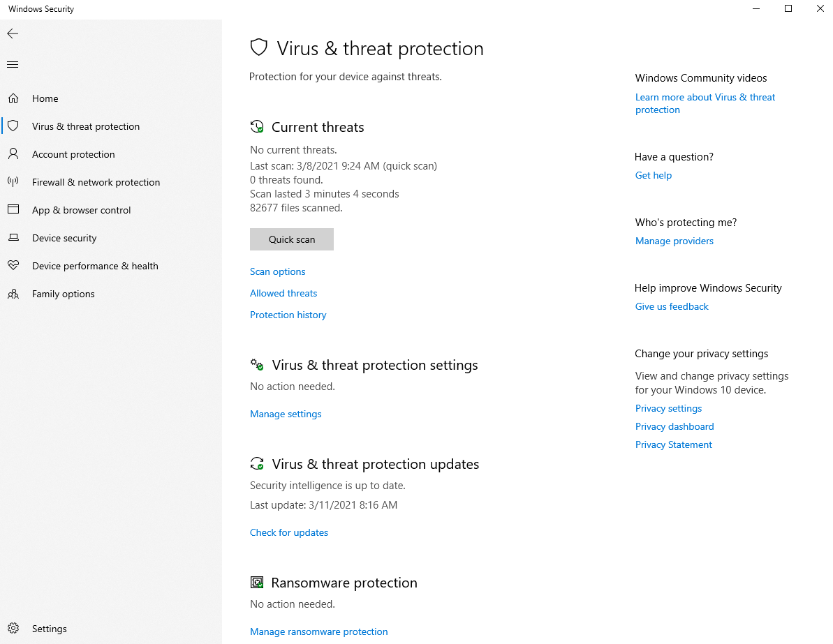Screen dimensions: 833x644
Task: Click the Family options family icon
Action: pos(13,294)
